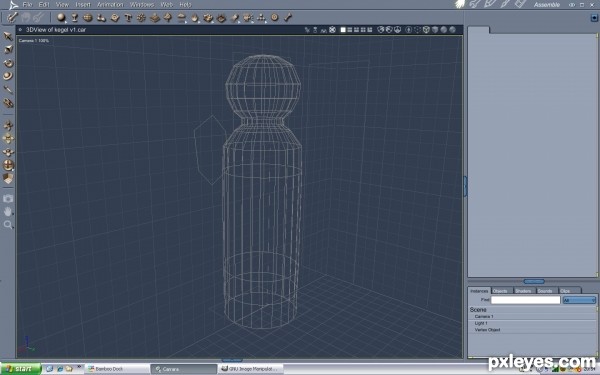Click the Find input field
Image resolution: width=600 pixels, height=375 pixels.
[x=525, y=300]
